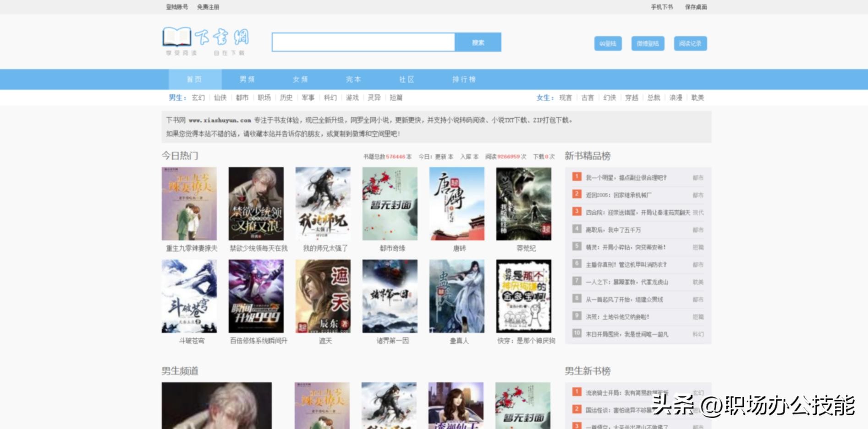Click the 下书网 book logo

click(205, 41)
